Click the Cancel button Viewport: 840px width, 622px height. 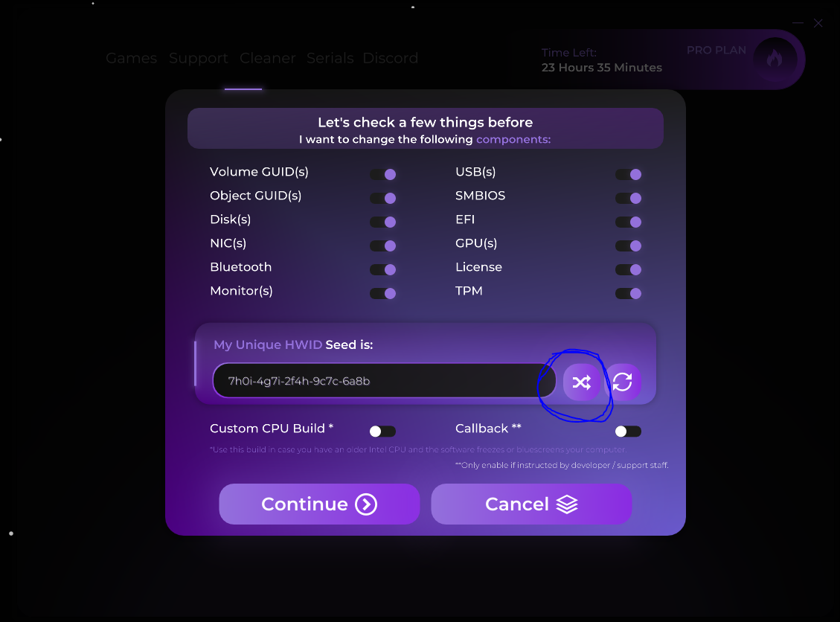[x=531, y=504]
